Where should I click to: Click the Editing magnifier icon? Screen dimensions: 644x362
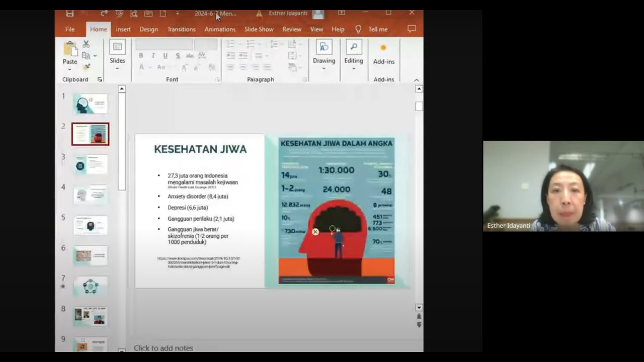(354, 47)
